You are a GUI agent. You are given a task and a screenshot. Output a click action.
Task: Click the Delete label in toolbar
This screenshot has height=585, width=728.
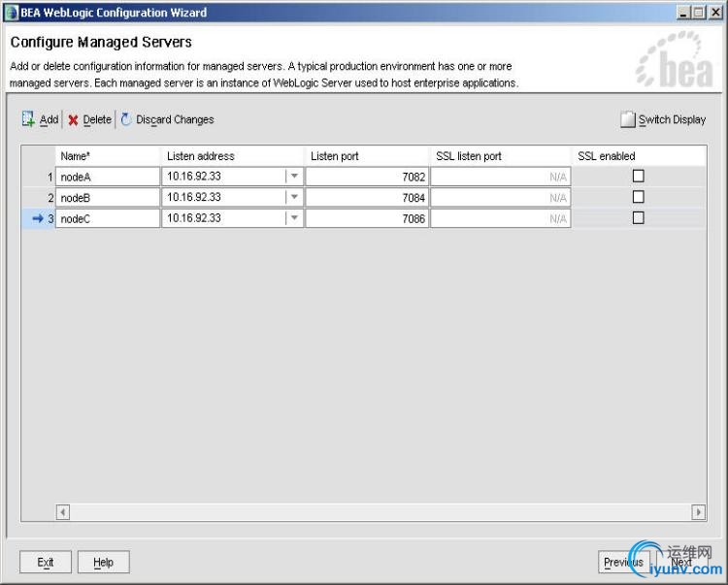[97, 119]
